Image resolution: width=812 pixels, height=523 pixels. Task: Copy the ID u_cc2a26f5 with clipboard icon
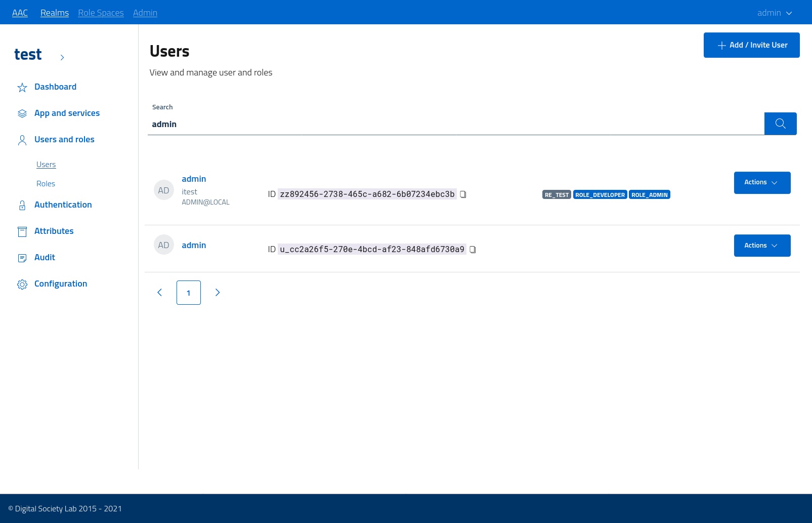coord(473,250)
